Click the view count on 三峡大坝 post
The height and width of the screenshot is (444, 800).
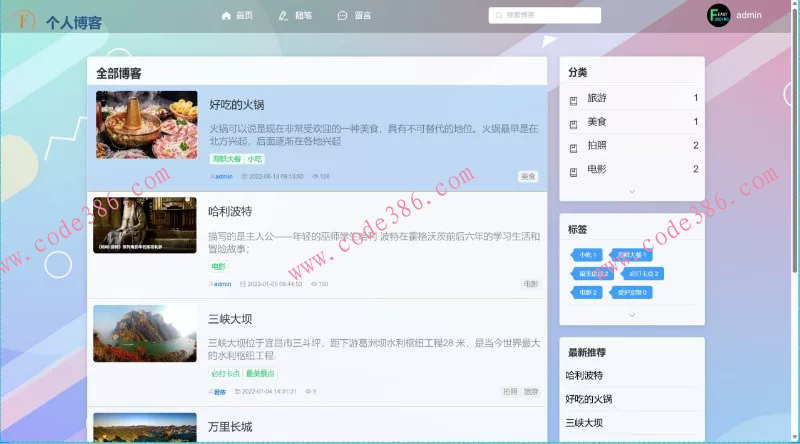point(311,391)
